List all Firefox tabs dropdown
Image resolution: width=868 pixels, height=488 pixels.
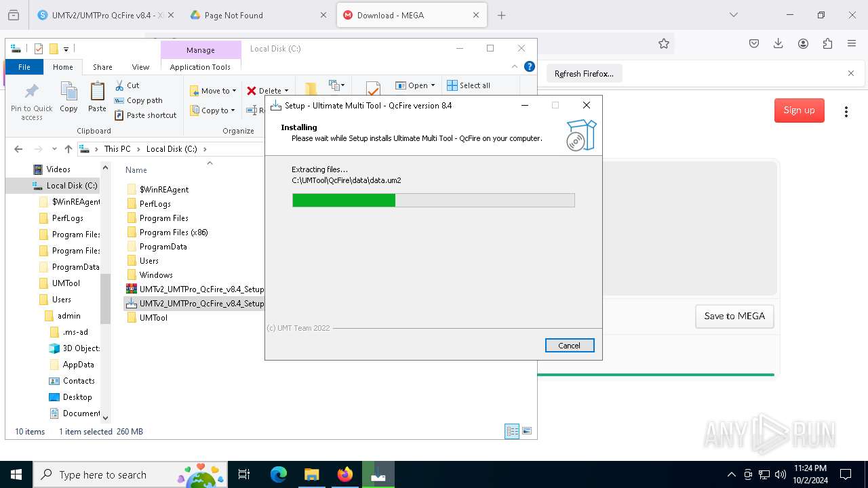733,15
